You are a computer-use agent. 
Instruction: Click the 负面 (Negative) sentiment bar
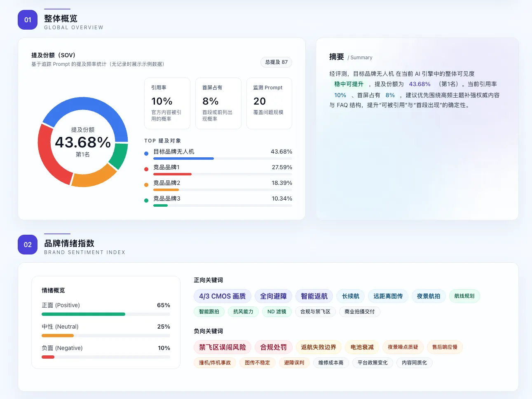pyautogui.click(x=106, y=357)
